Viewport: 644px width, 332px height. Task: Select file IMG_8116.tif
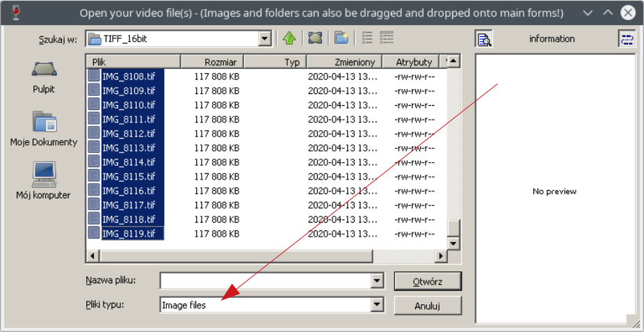pos(129,191)
